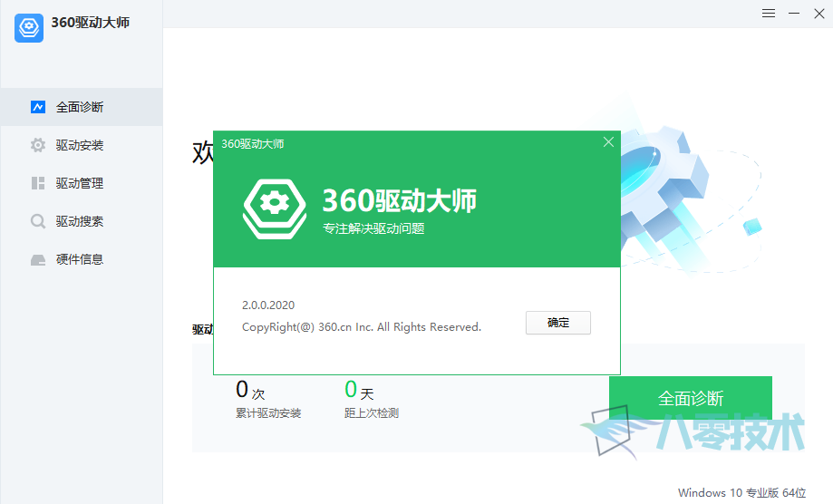Click the CopyRight 360.cn Inc. text
The height and width of the screenshot is (504, 833).
pos(362,327)
